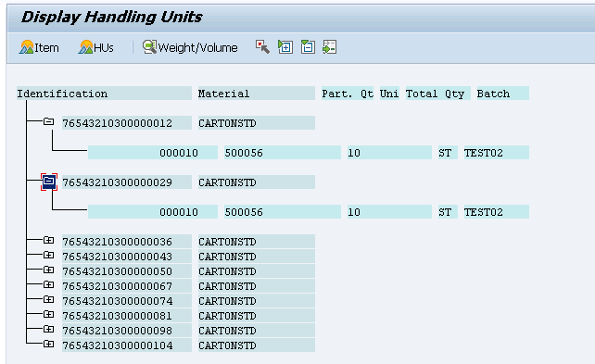
Task: Click the green arrow toolbar icon
Action: click(329, 47)
